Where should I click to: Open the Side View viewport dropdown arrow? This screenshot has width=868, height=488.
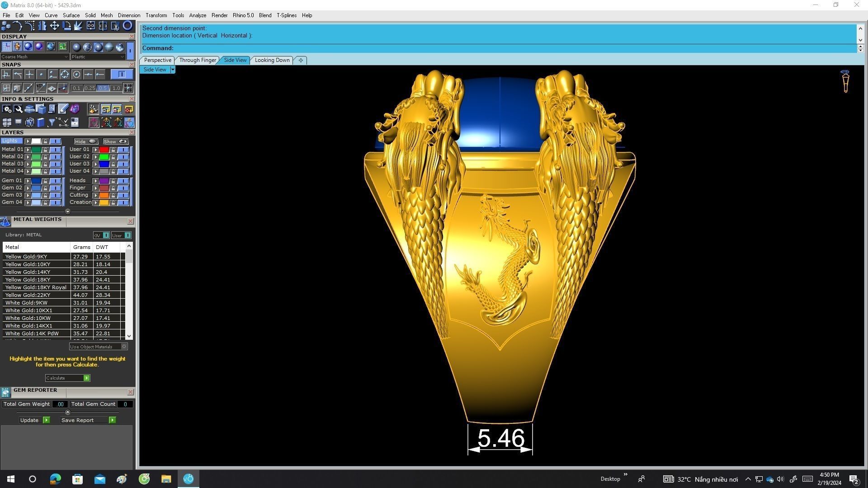click(173, 70)
